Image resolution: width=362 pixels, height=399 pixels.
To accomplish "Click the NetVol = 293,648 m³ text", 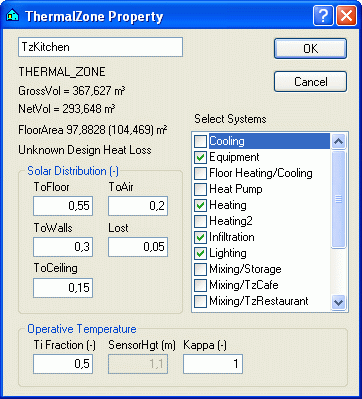I will click(67, 109).
